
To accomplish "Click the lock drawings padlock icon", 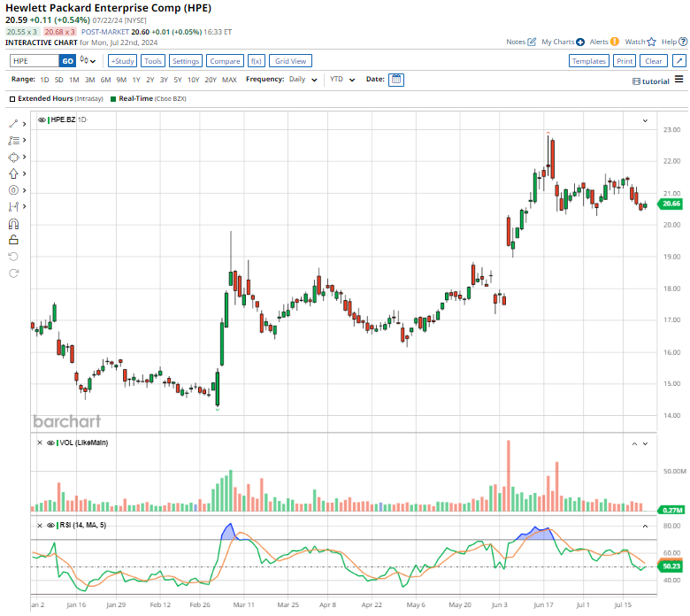I will click(13, 239).
